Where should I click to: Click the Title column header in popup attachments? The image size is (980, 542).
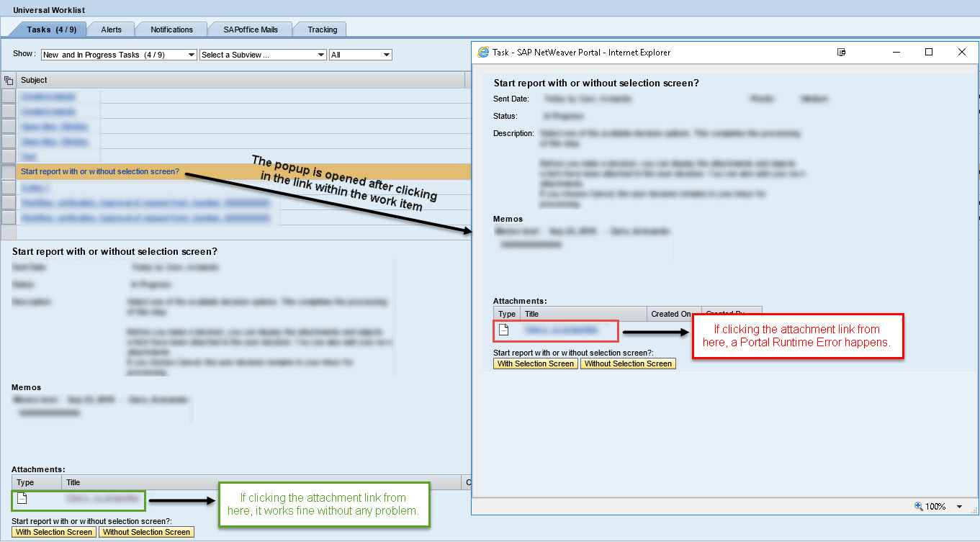point(583,314)
